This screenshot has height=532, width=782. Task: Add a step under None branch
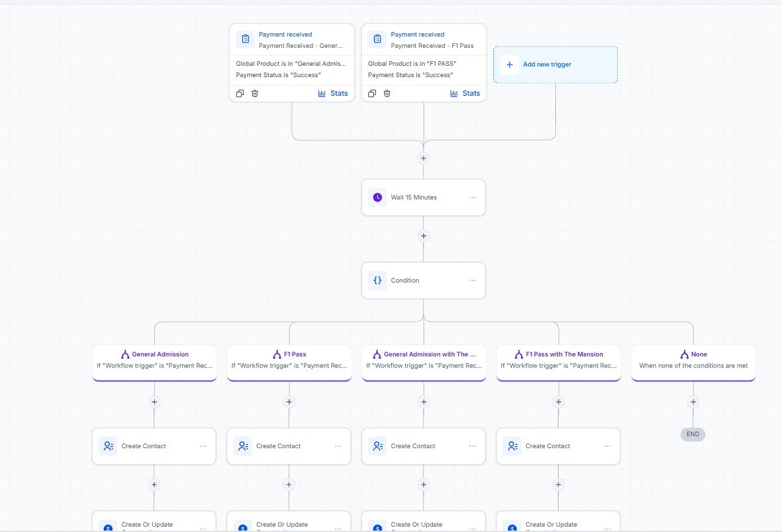pyautogui.click(x=693, y=402)
